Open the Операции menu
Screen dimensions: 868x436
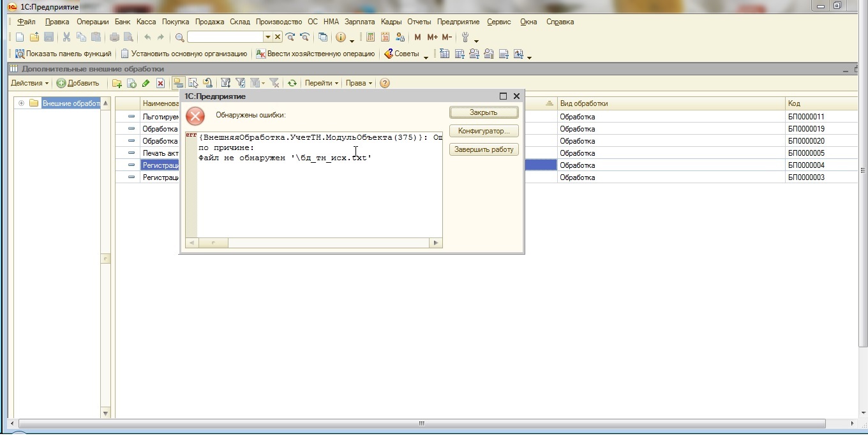click(x=93, y=22)
